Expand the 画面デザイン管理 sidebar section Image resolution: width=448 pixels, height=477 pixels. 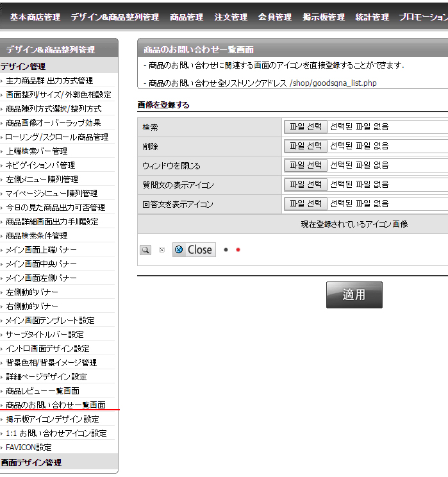tap(31, 462)
